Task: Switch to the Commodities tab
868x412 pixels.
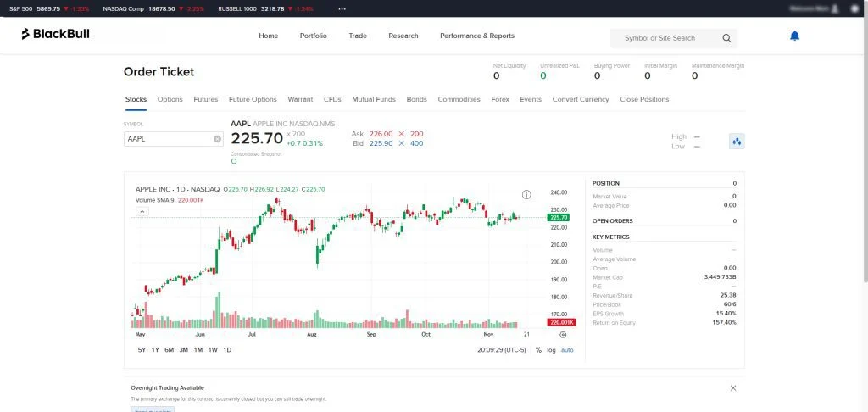Action: point(459,100)
